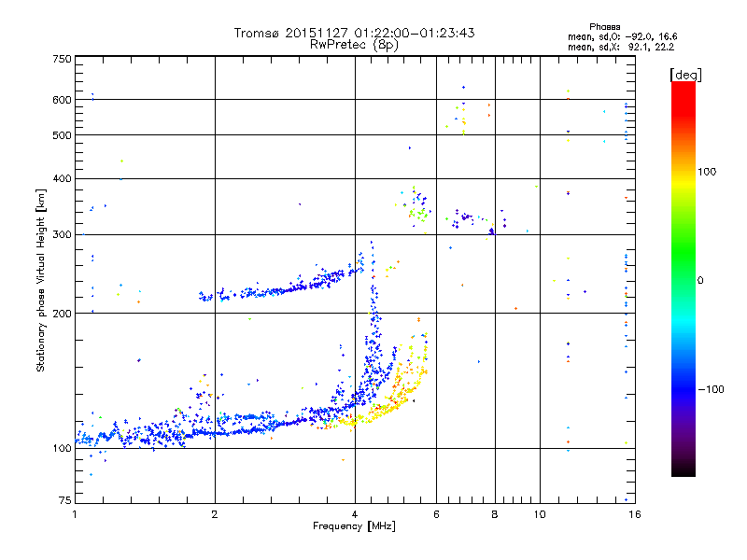The image size is (747, 560).
Task: Click the plot title 'Tromsø 20151127 01:22:00-01:23:43'
Action: click(354, 33)
